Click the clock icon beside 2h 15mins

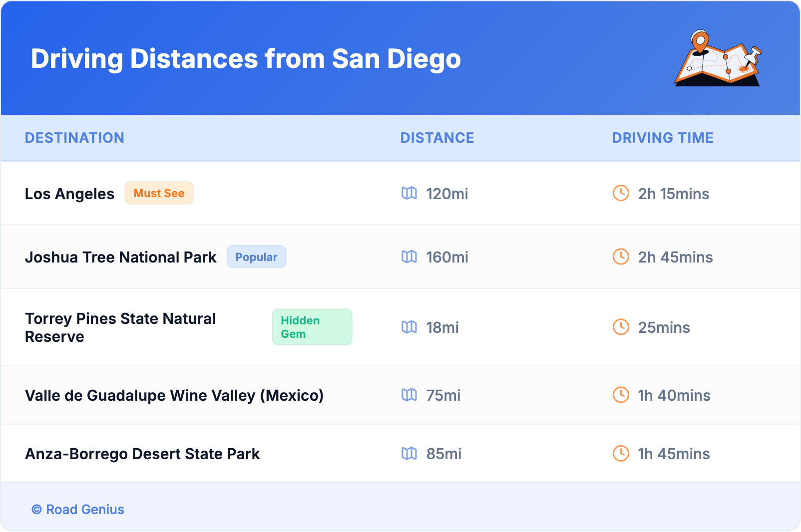click(x=621, y=193)
